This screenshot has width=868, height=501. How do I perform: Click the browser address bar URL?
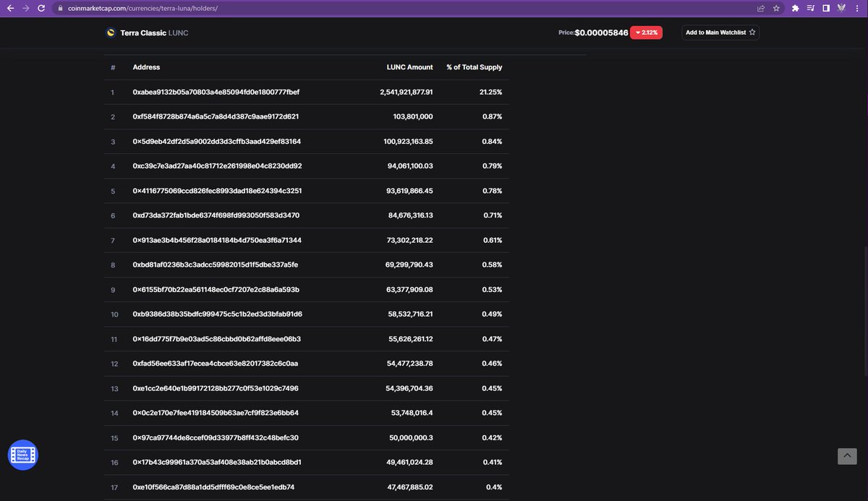tap(142, 8)
